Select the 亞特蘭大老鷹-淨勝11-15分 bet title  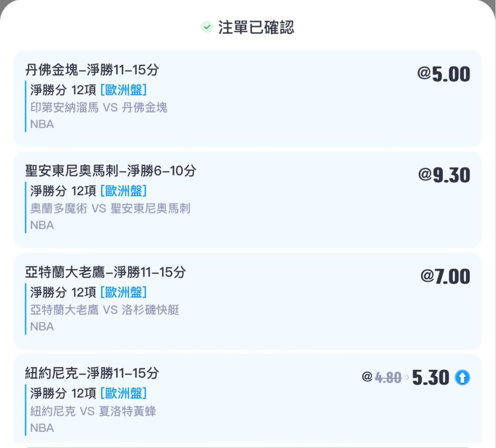point(105,272)
